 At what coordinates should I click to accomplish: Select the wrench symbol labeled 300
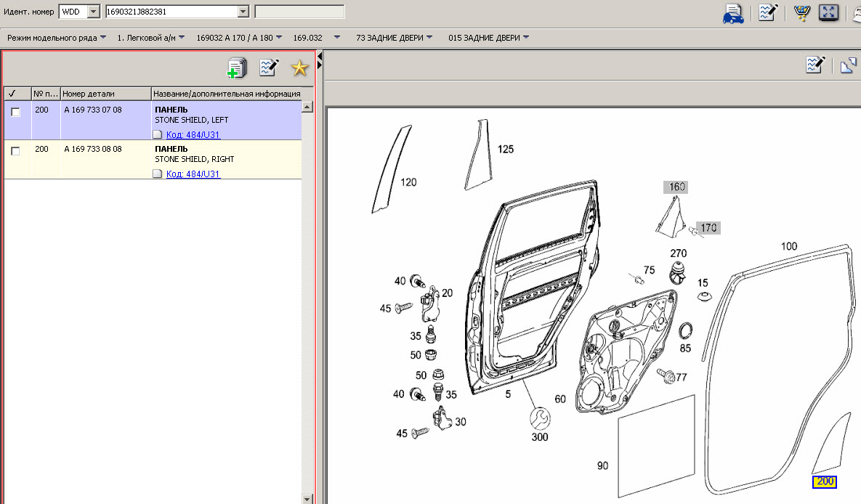(540, 418)
